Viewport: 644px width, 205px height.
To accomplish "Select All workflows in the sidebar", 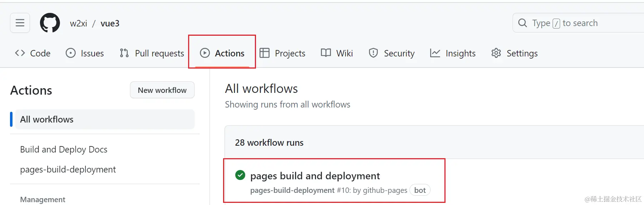I will [x=104, y=119].
